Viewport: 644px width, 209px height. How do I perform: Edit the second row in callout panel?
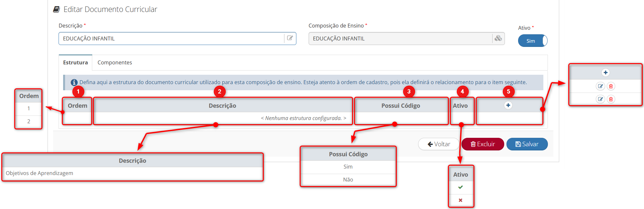[x=600, y=99]
